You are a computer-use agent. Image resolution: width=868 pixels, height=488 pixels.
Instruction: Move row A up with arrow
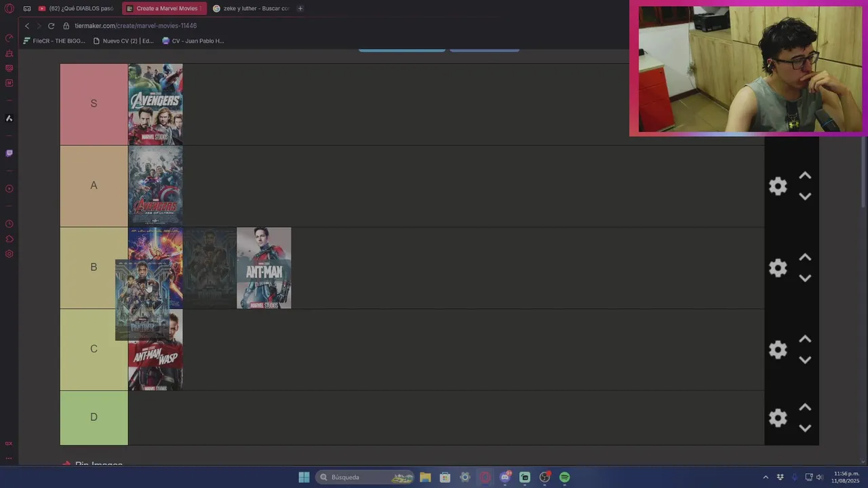coord(805,176)
